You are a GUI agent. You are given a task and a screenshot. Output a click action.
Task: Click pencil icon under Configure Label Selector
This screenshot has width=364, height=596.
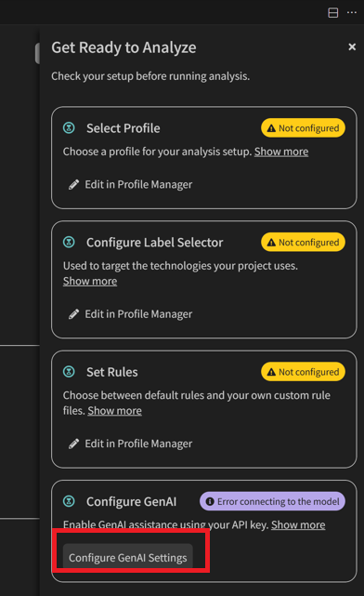pyautogui.click(x=73, y=314)
